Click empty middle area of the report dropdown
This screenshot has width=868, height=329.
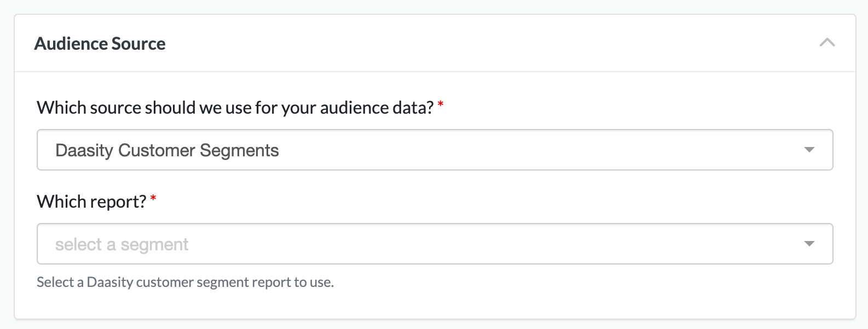pyautogui.click(x=493, y=244)
